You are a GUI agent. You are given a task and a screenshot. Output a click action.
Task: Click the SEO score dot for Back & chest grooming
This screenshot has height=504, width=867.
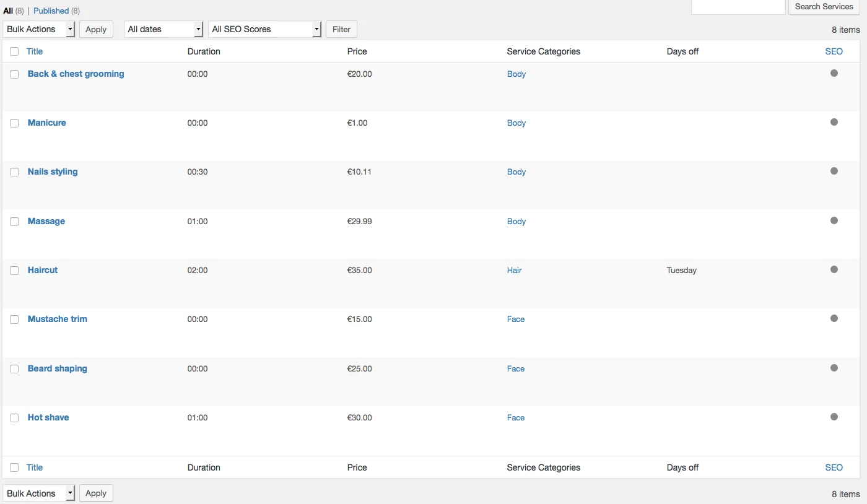click(x=834, y=72)
